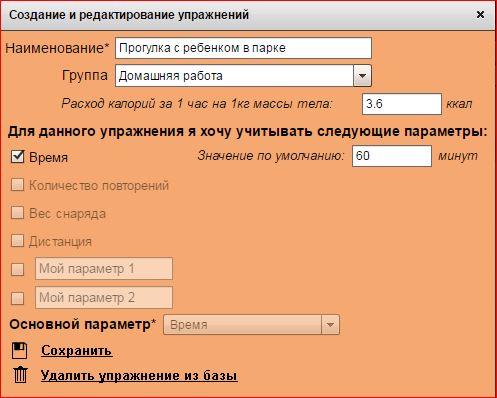
Task: Enable the Мой параметр 2 checkbox
Action: [17, 298]
